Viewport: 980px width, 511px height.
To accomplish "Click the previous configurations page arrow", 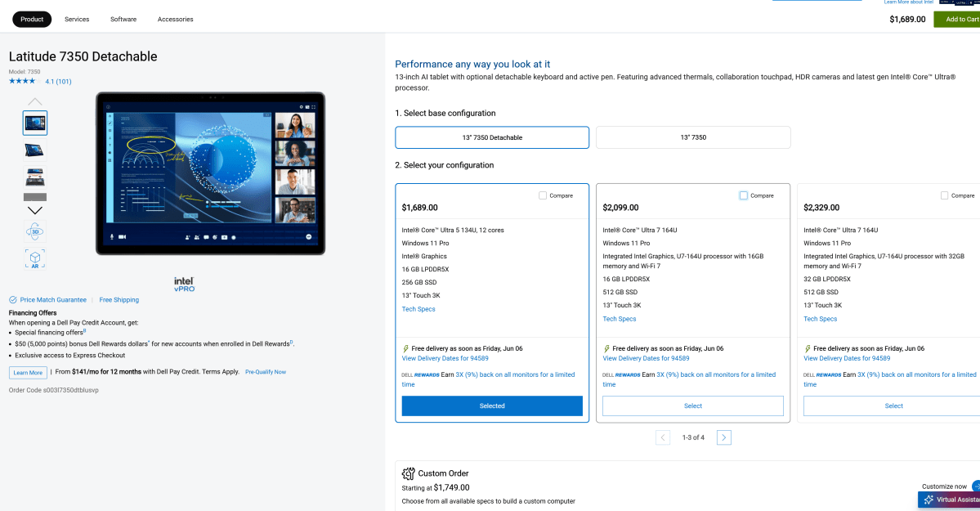I will [663, 437].
